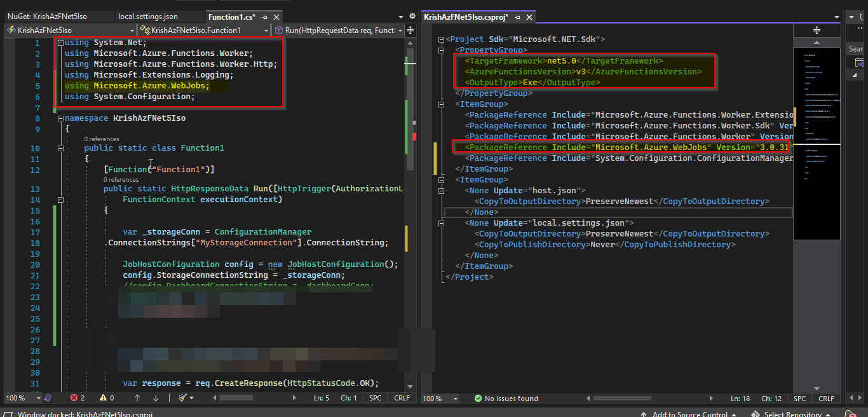Image resolution: width=868 pixels, height=417 pixels.
Task: Open the left editor's tab settings gear
Action: tap(412, 17)
